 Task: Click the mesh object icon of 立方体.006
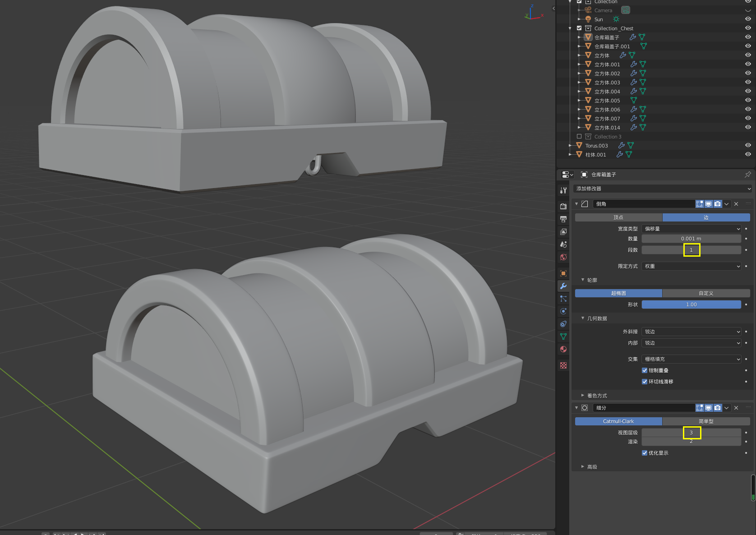click(x=588, y=109)
